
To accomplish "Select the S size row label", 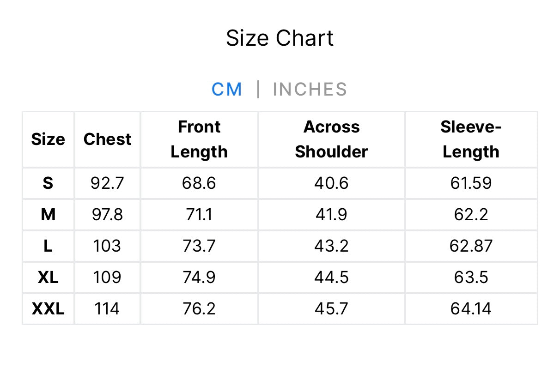I will pyautogui.click(x=48, y=183).
